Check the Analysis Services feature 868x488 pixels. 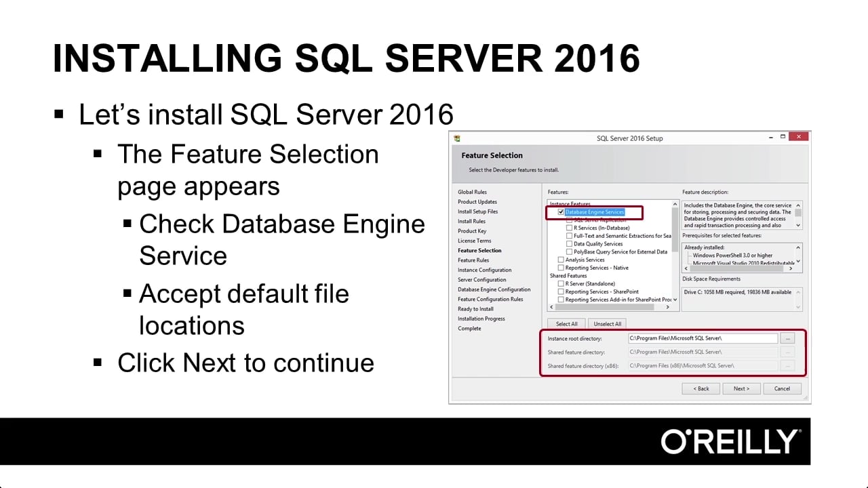click(561, 260)
